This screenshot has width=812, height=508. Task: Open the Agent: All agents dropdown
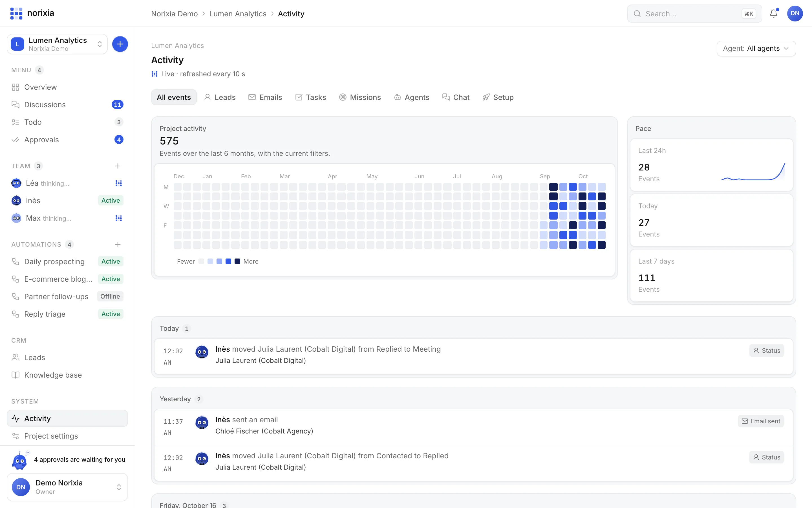click(x=756, y=48)
